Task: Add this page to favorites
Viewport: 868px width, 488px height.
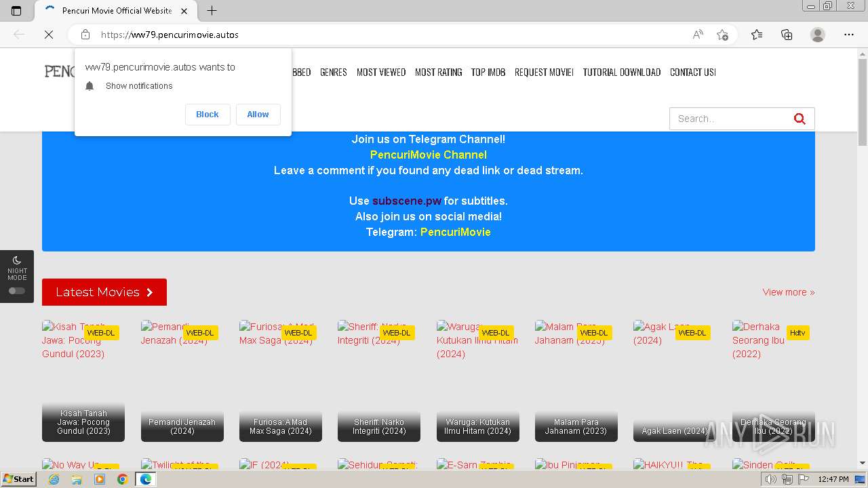Action: pyautogui.click(x=722, y=35)
